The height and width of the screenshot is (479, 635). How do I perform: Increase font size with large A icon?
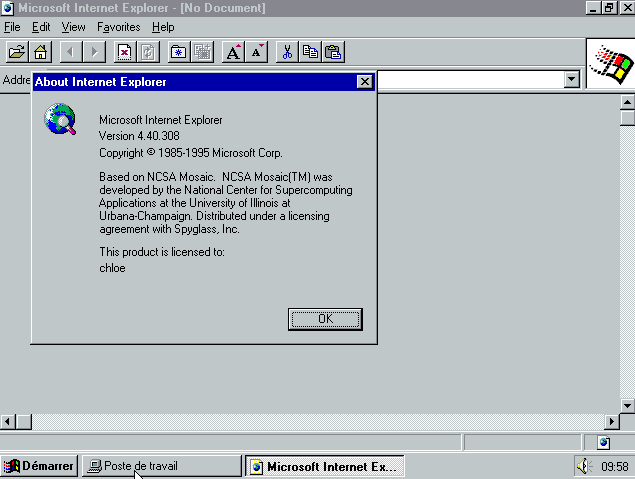tap(233, 52)
